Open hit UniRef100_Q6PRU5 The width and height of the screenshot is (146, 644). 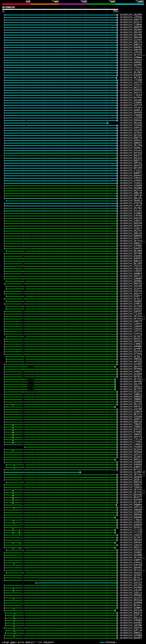(x=131, y=27)
